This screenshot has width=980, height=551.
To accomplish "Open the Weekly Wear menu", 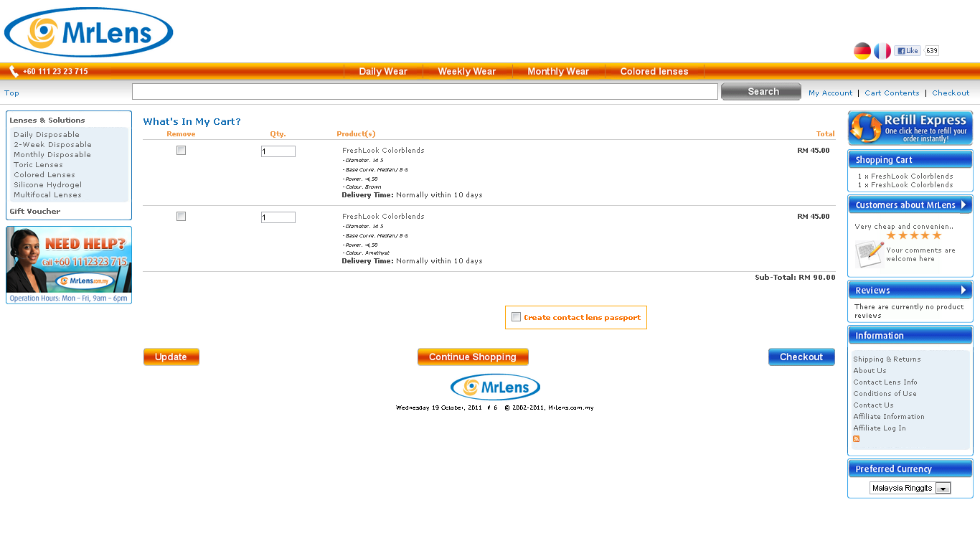I will coord(467,71).
